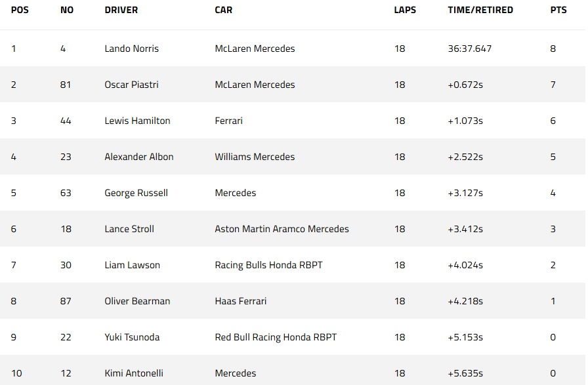Select the Red Bull Racing Honda RBPT cell
Image resolution: width=588 pixels, height=385 pixels.
tap(276, 337)
